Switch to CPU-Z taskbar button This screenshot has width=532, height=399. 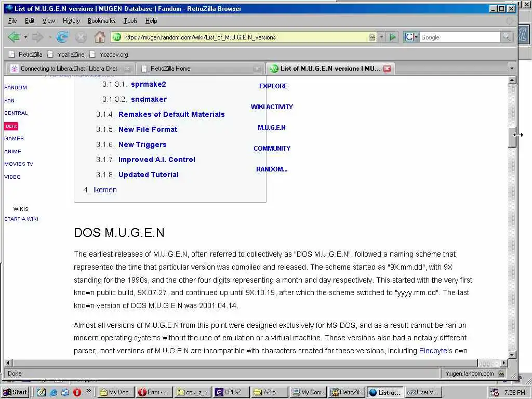pyautogui.click(x=230, y=392)
